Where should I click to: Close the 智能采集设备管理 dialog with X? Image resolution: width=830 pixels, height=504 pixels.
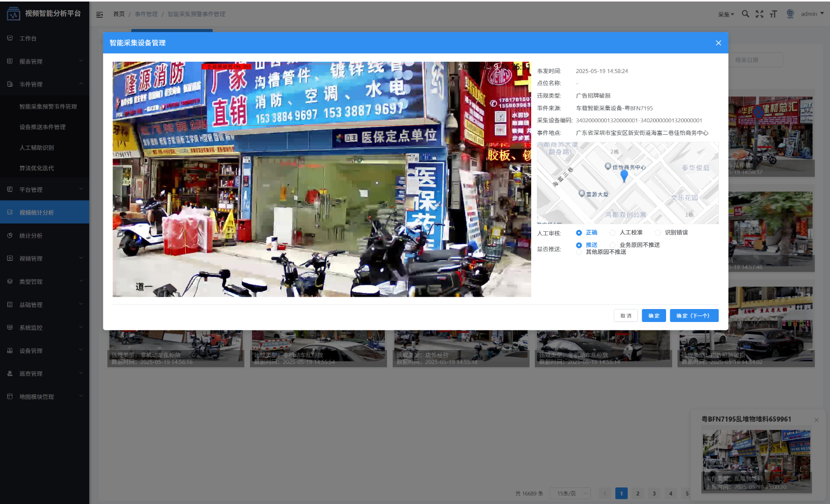pos(718,43)
